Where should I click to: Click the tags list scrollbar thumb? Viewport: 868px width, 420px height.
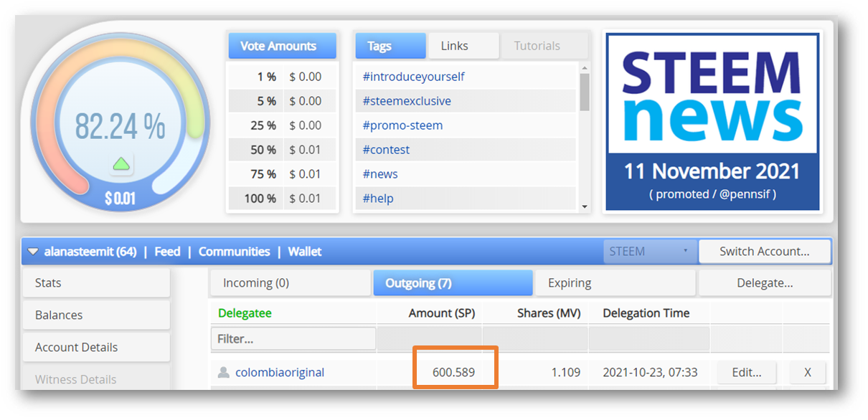[585, 92]
